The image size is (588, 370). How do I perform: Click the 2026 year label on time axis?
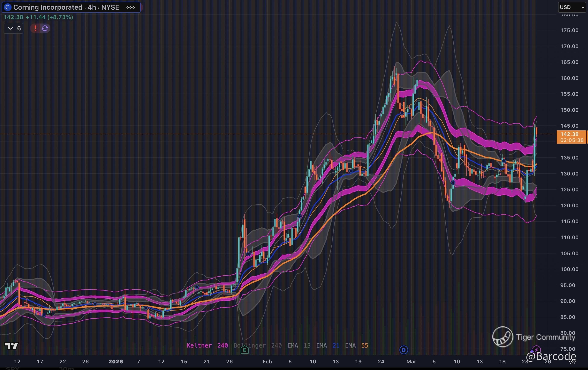(116, 361)
